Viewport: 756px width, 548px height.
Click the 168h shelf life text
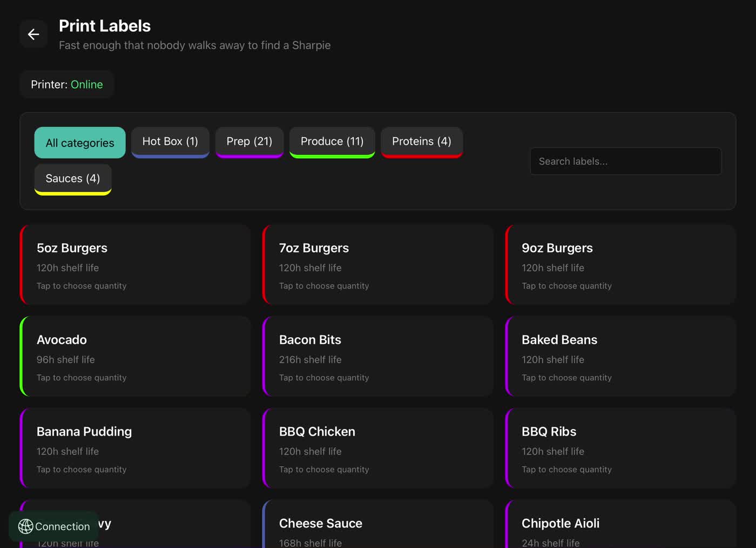(x=310, y=543)
